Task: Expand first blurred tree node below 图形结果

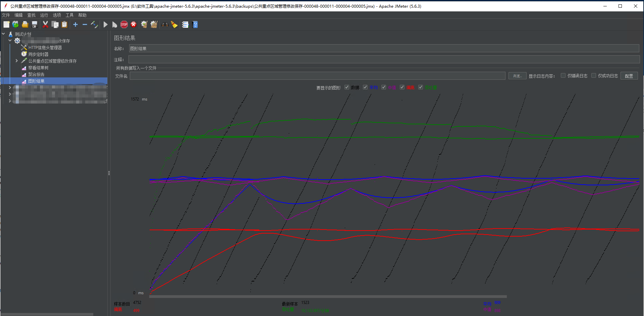Action: coord(10,87)
